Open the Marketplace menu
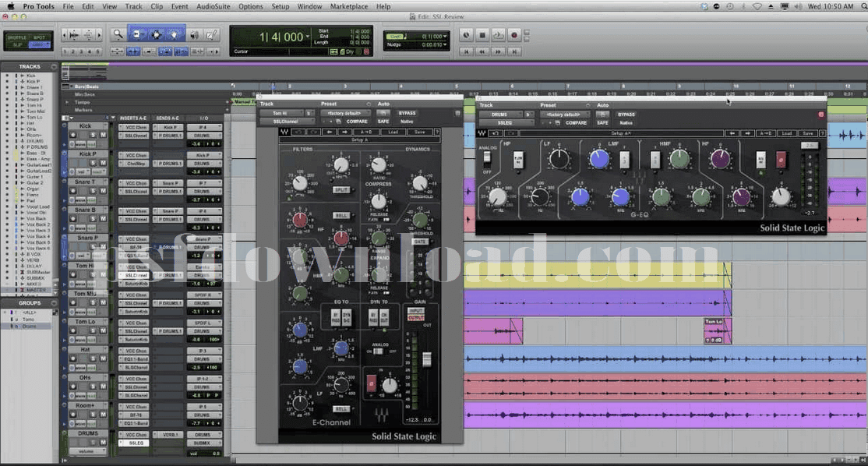The image size is (868, 466). tap(349, 7)
